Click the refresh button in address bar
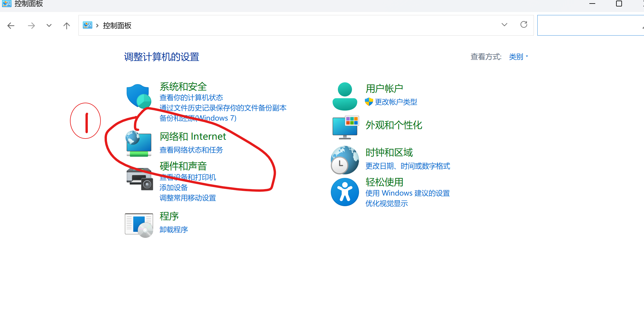The image size is (644, 327). [524, 25]
